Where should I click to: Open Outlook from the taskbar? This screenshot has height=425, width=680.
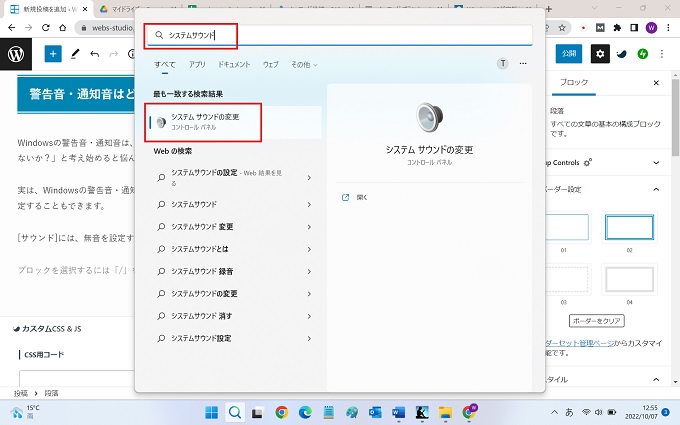pos(375,412)
